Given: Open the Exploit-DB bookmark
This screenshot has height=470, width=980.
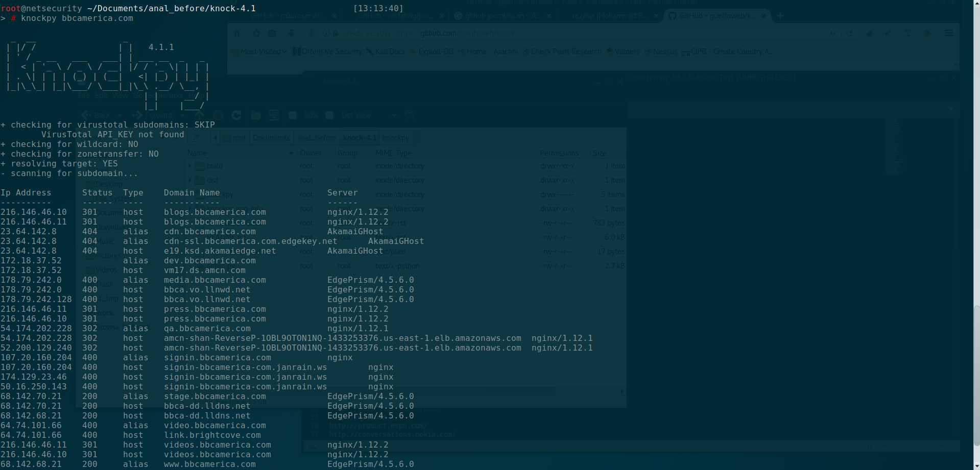Looking at the screenshot, I should tap(432, 52).
